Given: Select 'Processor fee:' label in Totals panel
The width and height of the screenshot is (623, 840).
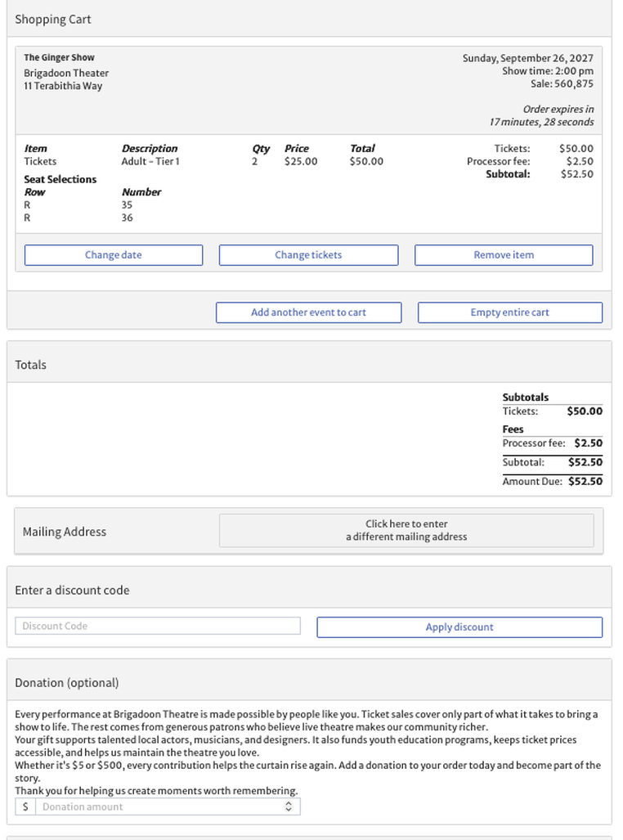Looking at the screenshot, I should [x=534, y=443].
